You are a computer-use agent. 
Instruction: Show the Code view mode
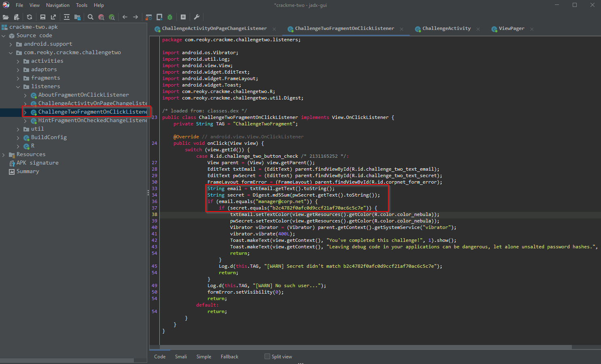tap(160, 357)
